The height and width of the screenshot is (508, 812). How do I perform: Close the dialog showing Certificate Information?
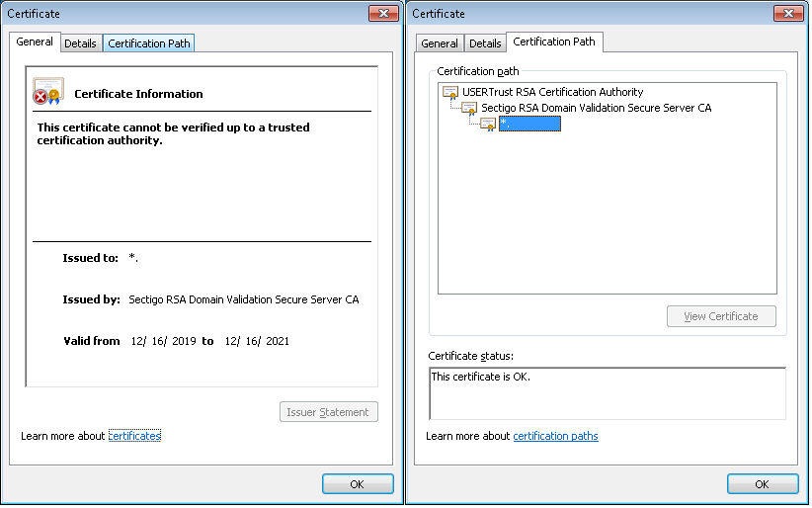[x=383, y=13]
